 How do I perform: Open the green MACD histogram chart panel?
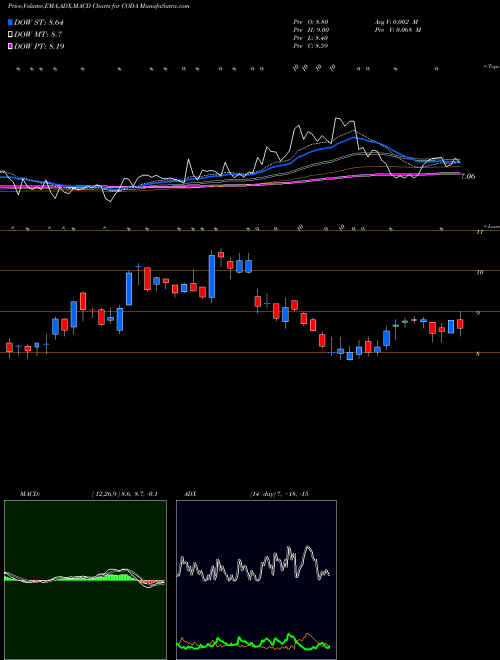click(85, 580)
